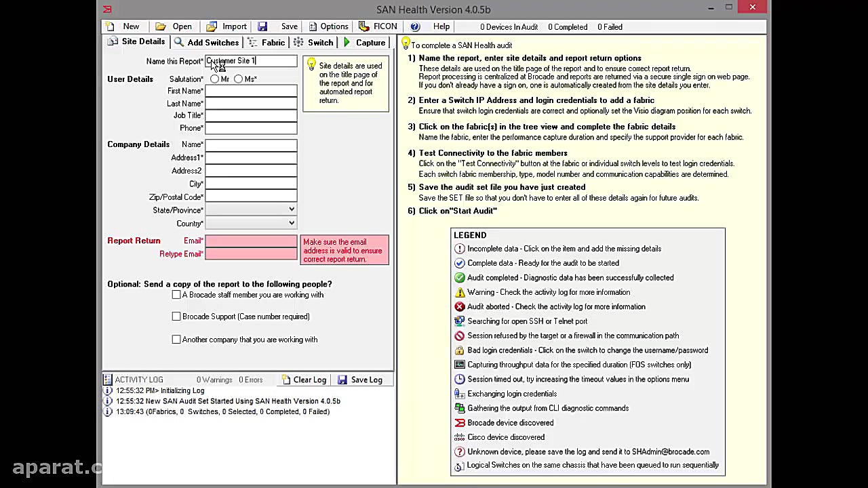Click the Report Return Email input field

251,241
